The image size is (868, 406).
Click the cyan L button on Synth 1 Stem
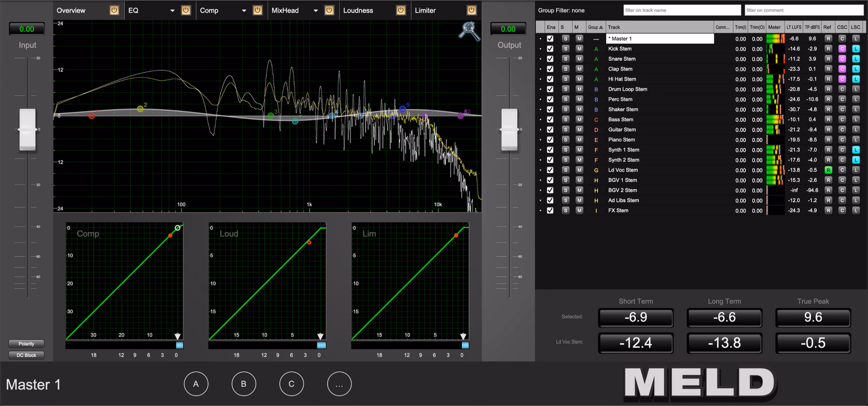(x=856, y=150)
